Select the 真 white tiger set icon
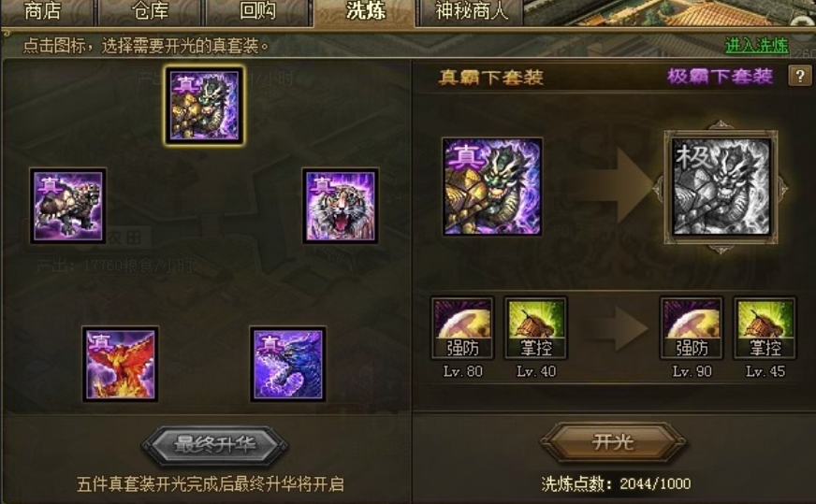816x504 pixels. tap(341, 206)
